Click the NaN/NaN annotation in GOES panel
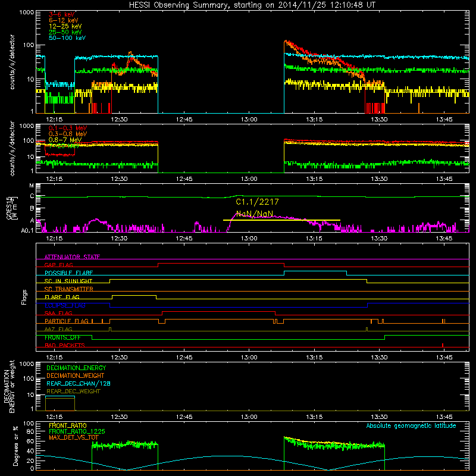Viewport: 476px width, 476px height. click(255, 214)
